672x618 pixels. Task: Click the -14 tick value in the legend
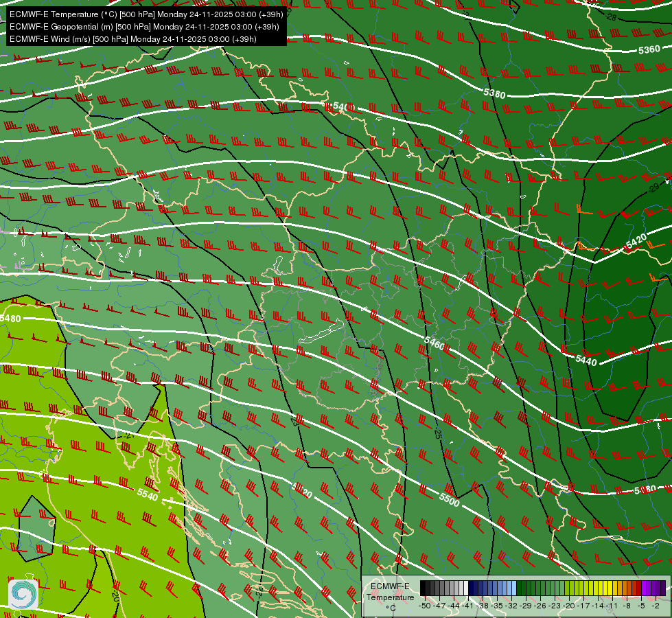(x=599, y=606)
